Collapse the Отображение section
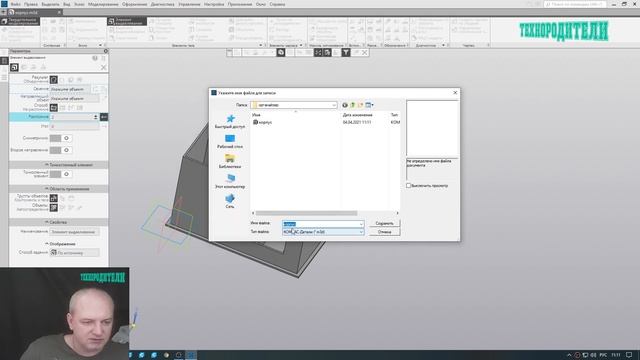Viewport: 640px width, 360px height. tap(59, 244)
